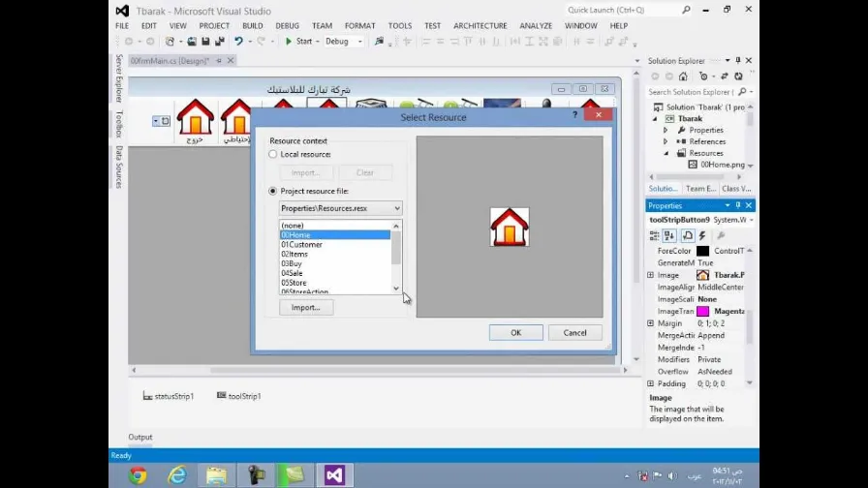Click the Open File toolbar icon

(192, 42)
